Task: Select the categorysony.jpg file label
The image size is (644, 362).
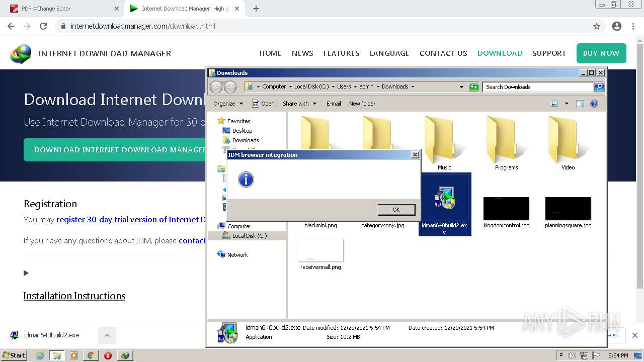Action: click(383, 225)
